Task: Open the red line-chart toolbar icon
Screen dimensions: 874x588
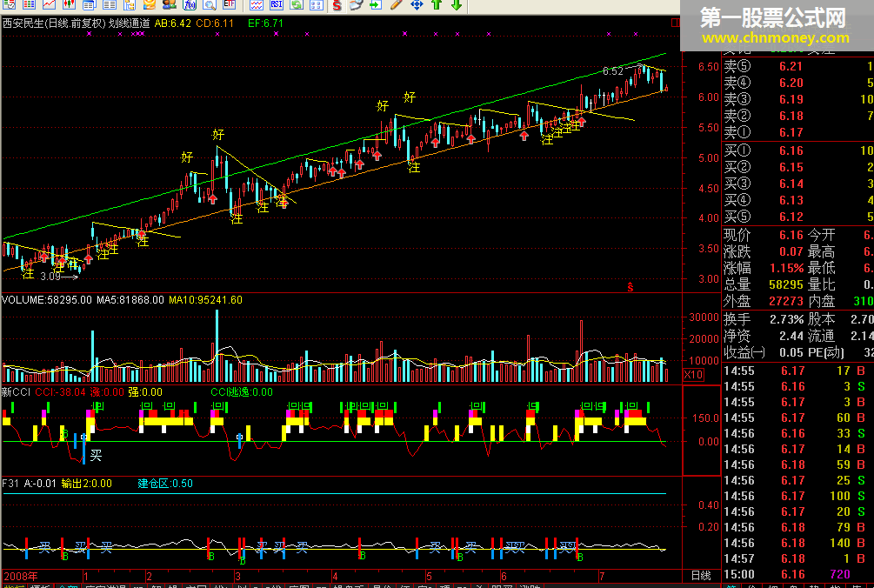Action: (49, 5)
